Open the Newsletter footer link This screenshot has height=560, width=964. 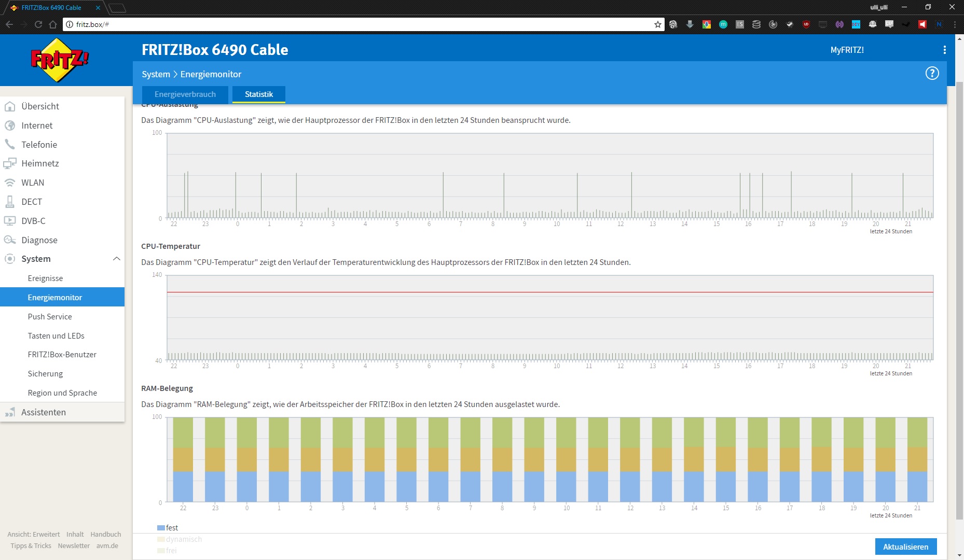pos(74,545)
